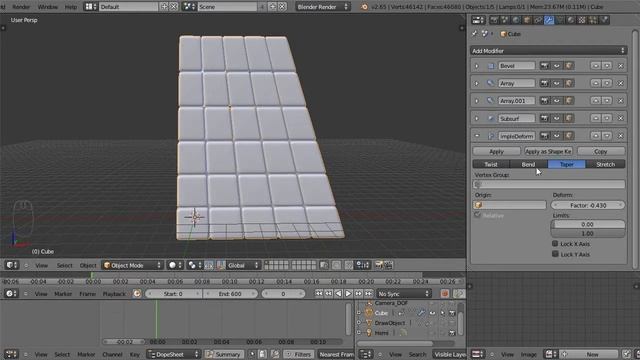Enable Lock X Axis checkbox

click(x=555, y=244)
